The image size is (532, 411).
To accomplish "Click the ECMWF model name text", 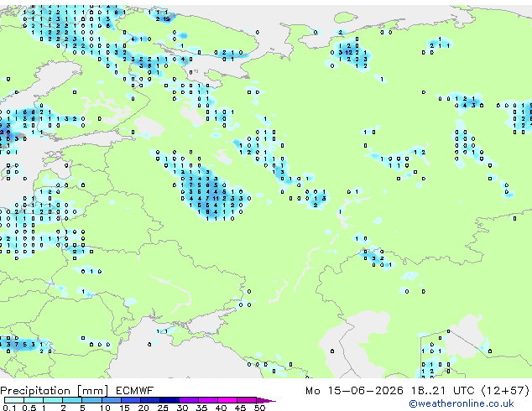I will [135, 391].
